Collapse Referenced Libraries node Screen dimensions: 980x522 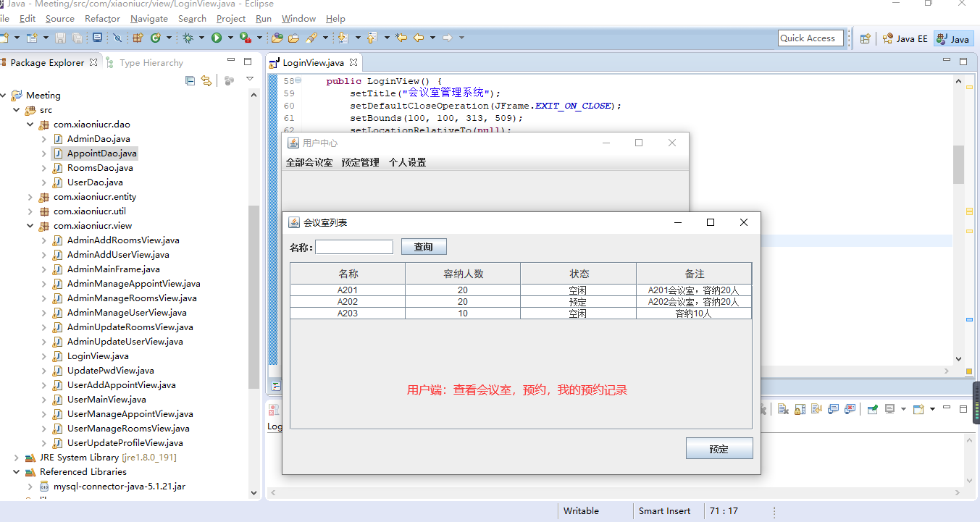click(x=16, y=472)
